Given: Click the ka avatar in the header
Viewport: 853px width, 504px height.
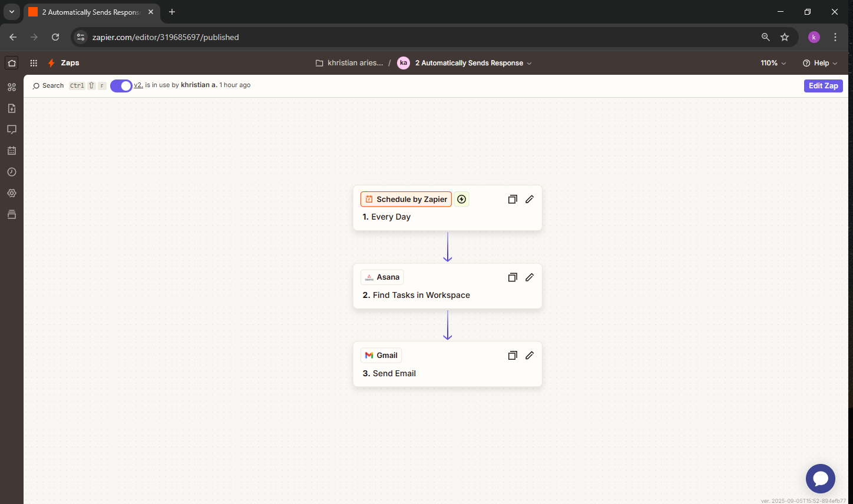Looking at the screenshot, I should coord(404,63).
